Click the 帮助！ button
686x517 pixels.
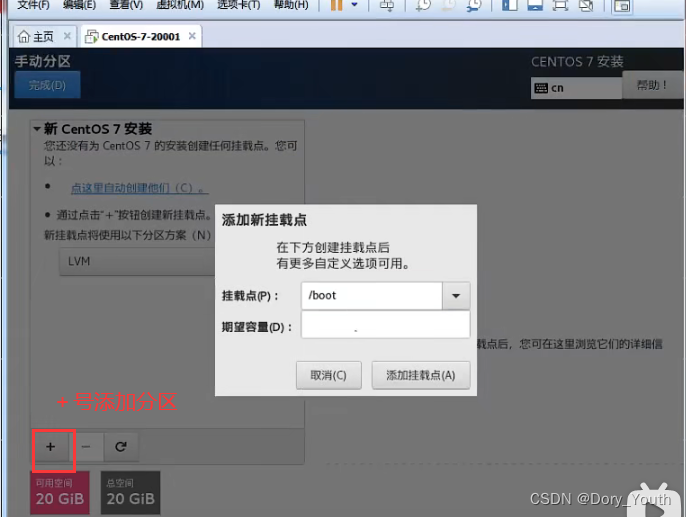coord(652,85)
